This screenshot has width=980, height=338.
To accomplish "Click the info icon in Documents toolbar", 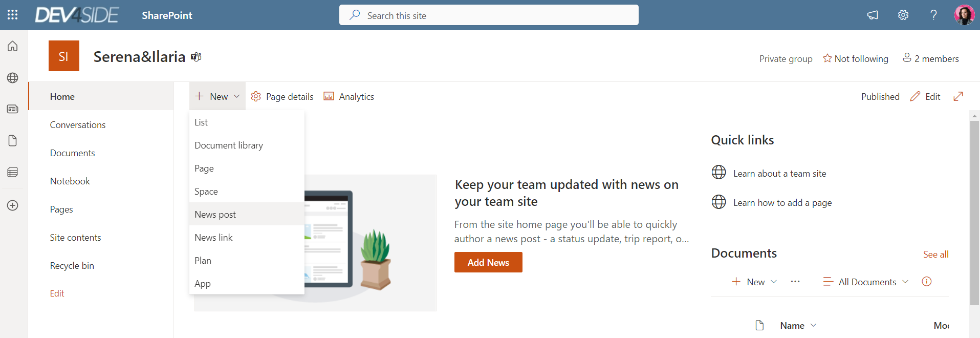I will [x=927, y=282].
